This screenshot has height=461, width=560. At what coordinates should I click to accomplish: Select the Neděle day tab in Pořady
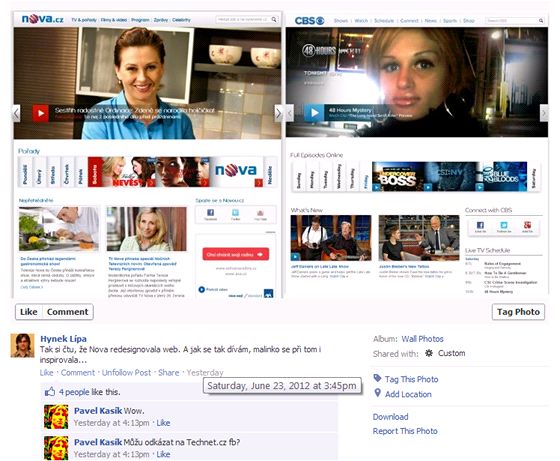(x=270, y=172)
